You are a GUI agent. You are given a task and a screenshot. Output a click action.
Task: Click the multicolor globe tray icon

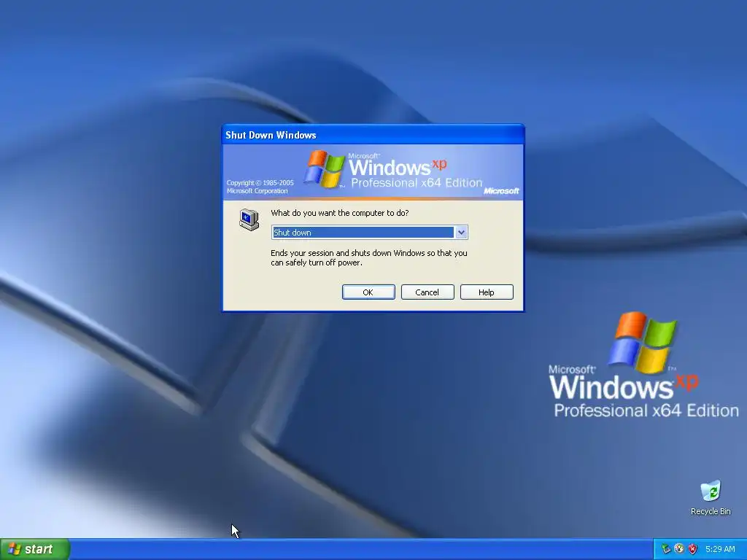pos(679,549)
